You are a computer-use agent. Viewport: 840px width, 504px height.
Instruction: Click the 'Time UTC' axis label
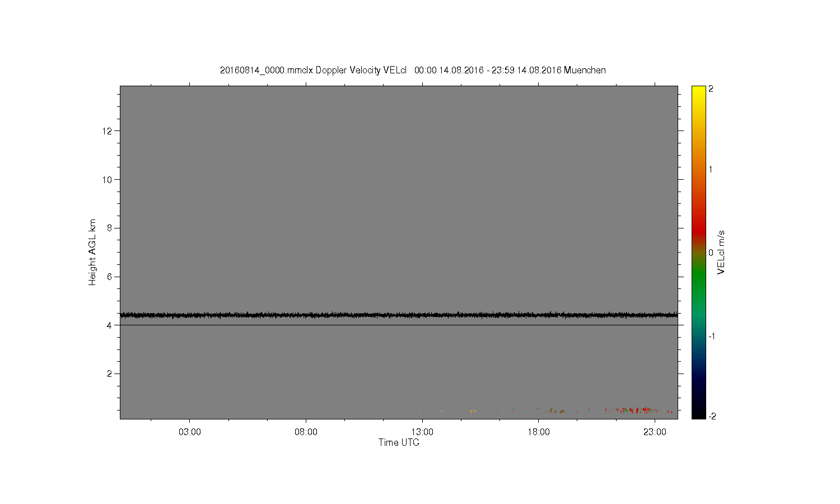[x=399, y=442]
